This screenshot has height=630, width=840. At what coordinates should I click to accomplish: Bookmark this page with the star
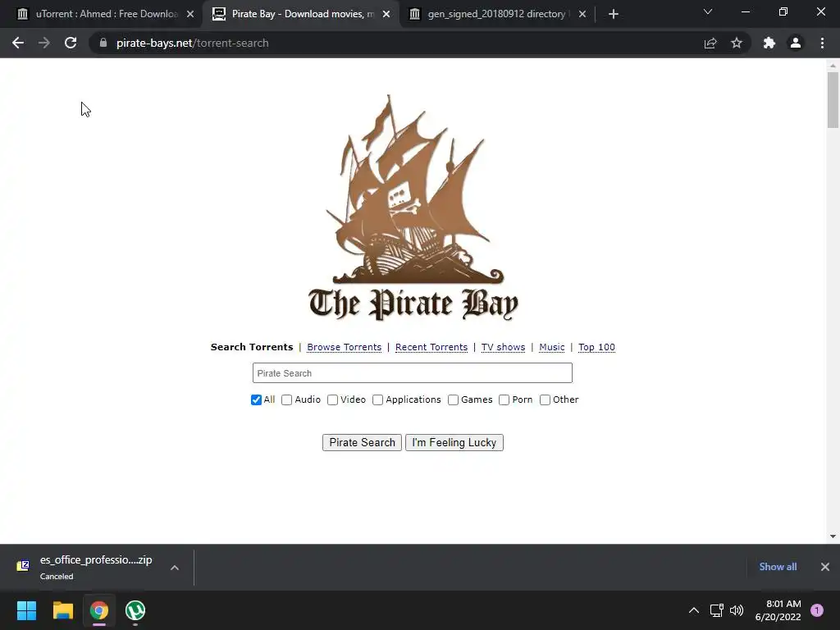coord(737,43)
